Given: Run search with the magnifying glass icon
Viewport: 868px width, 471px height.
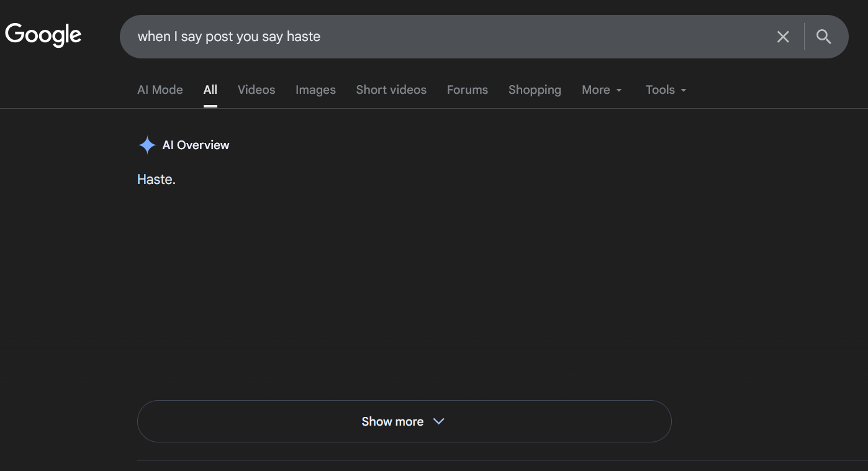Looking at the screenshot, I should pyautogui.click(x=824, y=37).
